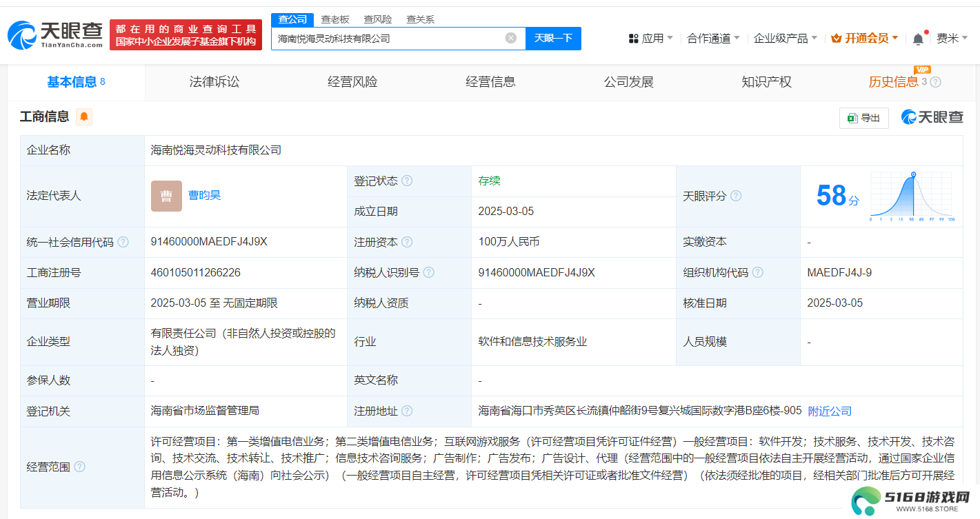Click the 存续 status text
This screenshot has width=980, height=519.
click(490, 181)
